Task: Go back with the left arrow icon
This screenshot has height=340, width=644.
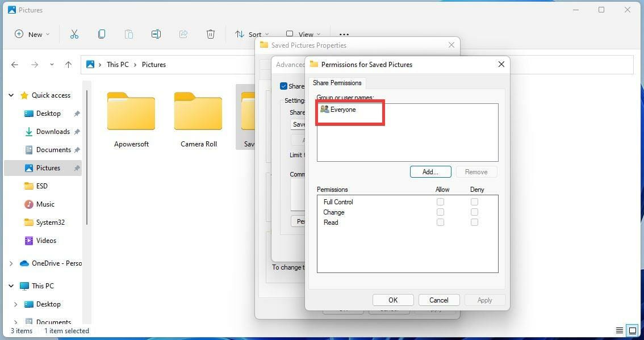Action: point(15,65)
